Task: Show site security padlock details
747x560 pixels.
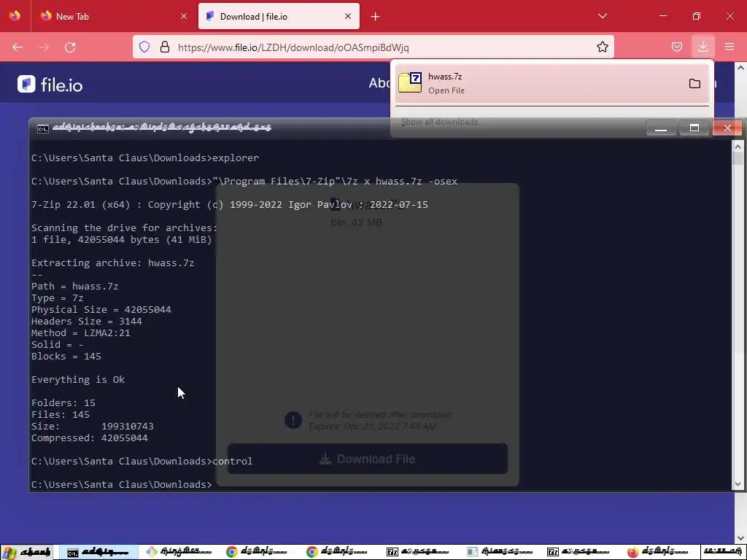Action: (x=165, y=47)
